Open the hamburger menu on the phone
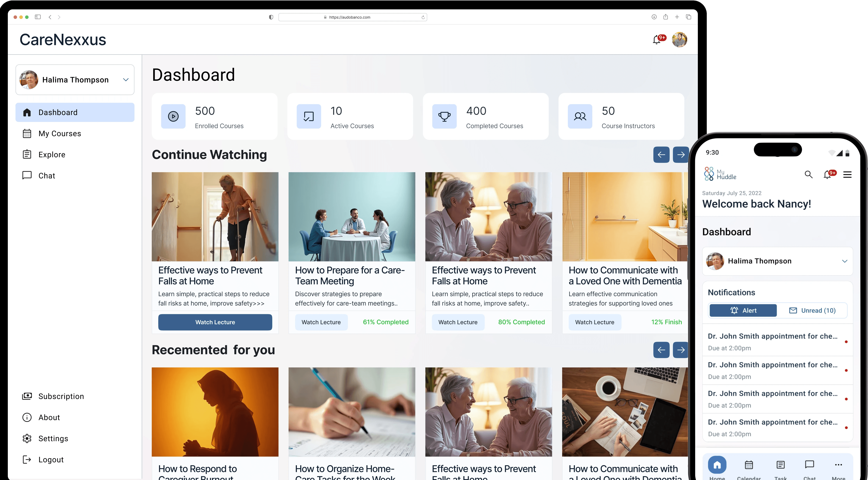This screenshot has width=868, height=480. coord(847,175)
